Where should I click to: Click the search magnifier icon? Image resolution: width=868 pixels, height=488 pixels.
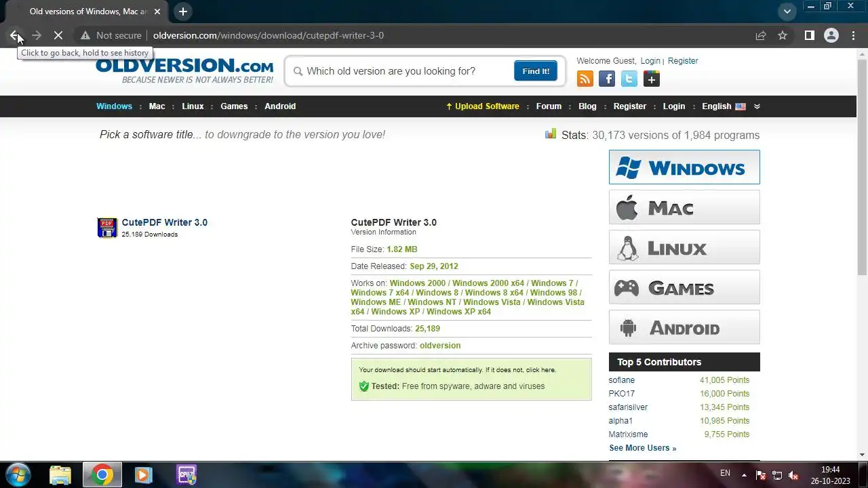(298, 71)
